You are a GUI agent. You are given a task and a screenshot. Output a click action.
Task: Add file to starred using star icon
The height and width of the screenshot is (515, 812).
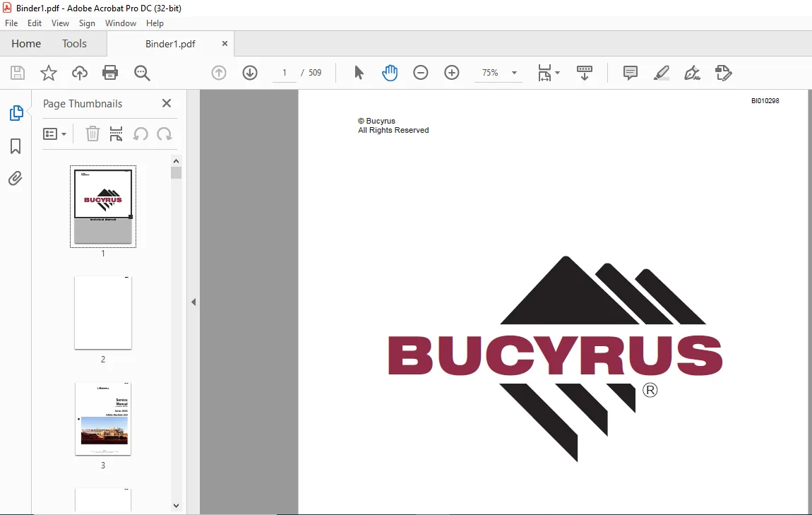click(x=49, y=73)
